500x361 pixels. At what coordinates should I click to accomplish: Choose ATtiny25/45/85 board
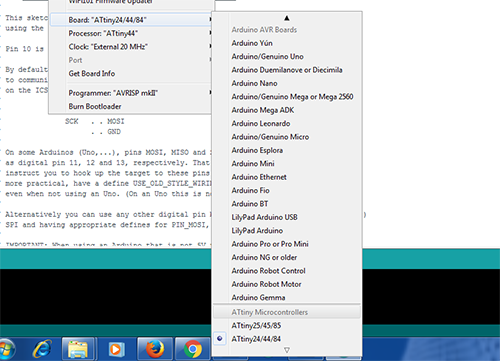287,325
